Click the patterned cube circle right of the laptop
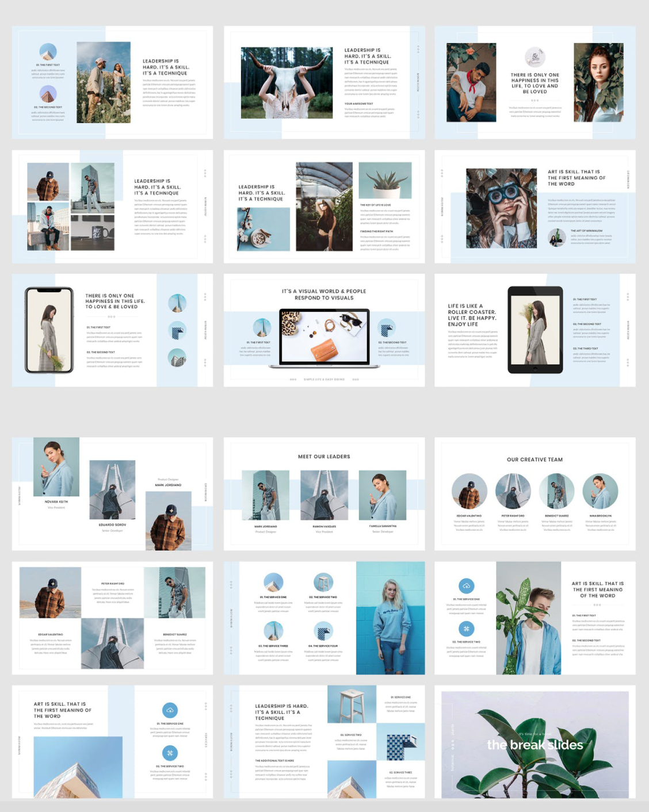 pyautogui.click(x=387, y=328)
